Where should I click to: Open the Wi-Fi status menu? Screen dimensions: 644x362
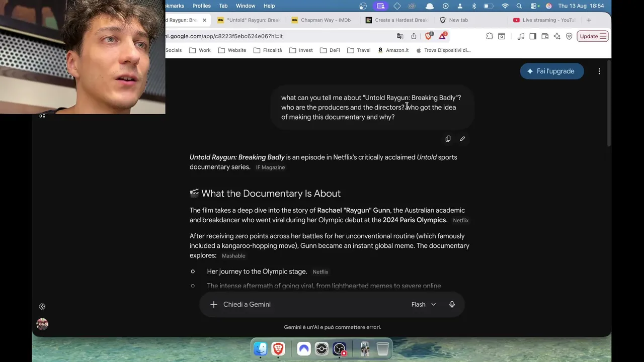(505, 6)
